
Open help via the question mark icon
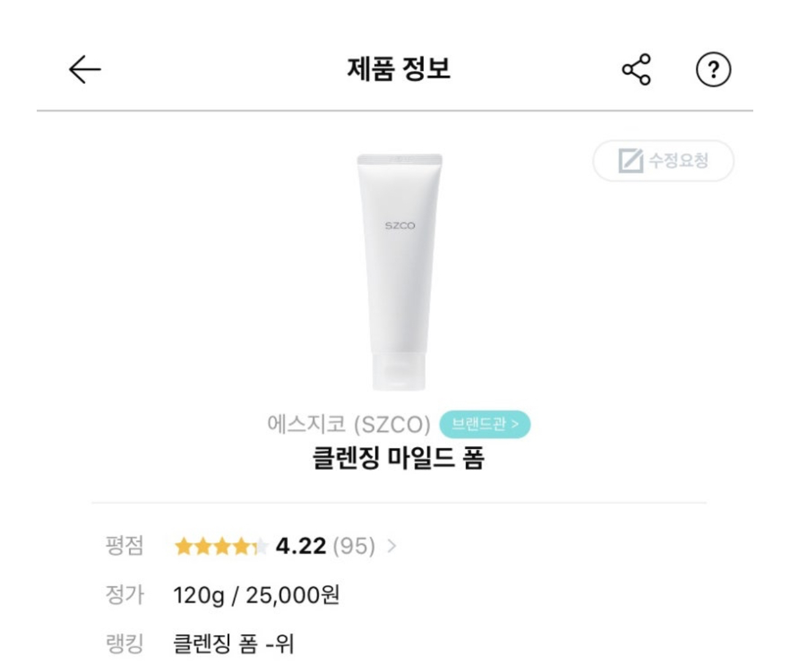click(x=713, y=69)
